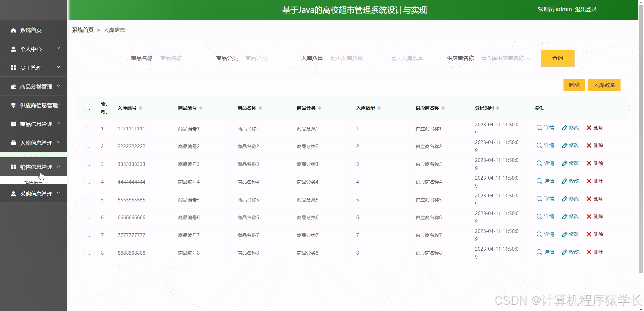Collapse the 销售信息管理 submenu
The height and width of the screenshot is (311, 644).
point(59,167)
